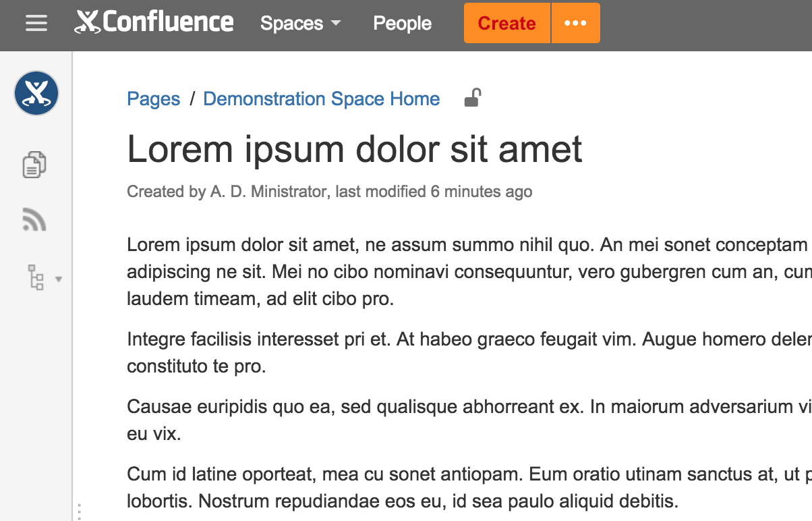The image size is (812, 521).
Task: Follow the Pages breadcrumb link
Action: click(x=153, y=99)
